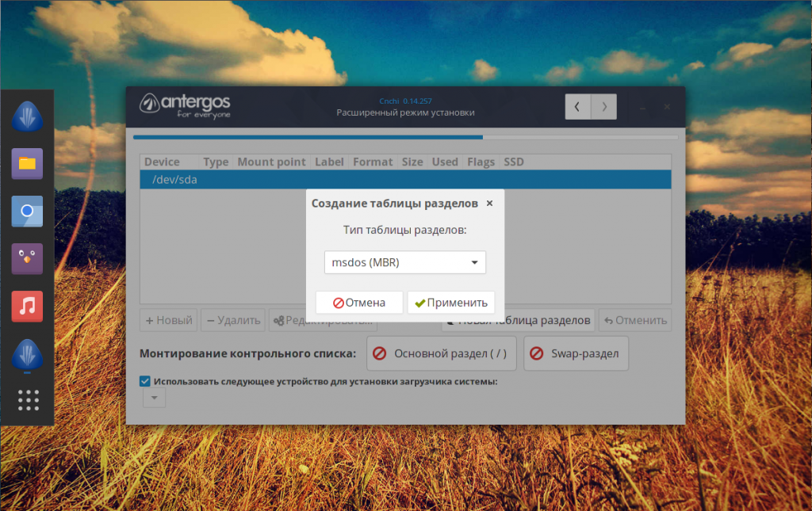Click the Удалить partition button
Viewport: 812px width, 511px height.
(234, 320)
